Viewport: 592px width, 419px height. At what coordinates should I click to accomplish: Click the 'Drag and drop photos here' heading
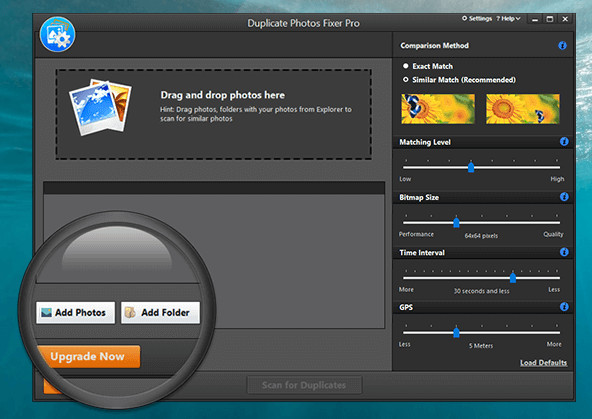click(223, 95)
